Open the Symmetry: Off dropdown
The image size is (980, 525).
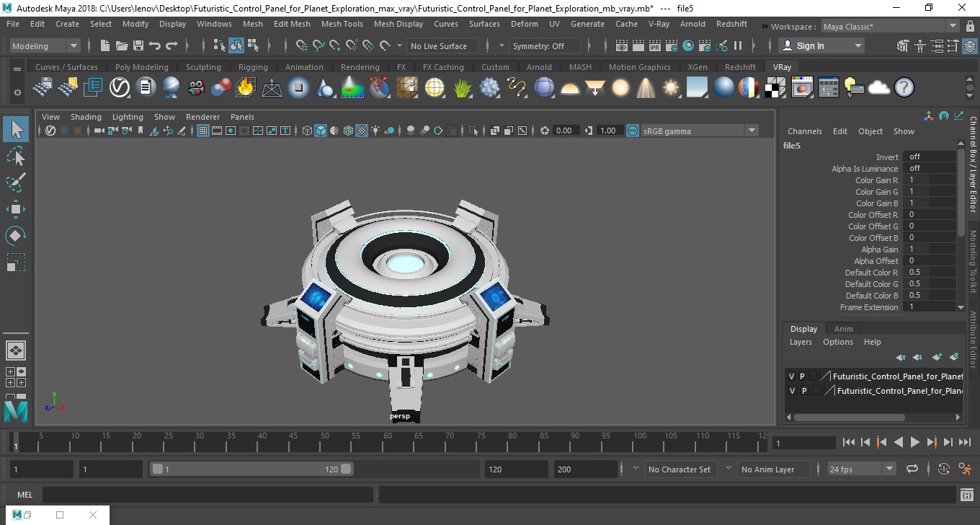(x=545, y=45)
